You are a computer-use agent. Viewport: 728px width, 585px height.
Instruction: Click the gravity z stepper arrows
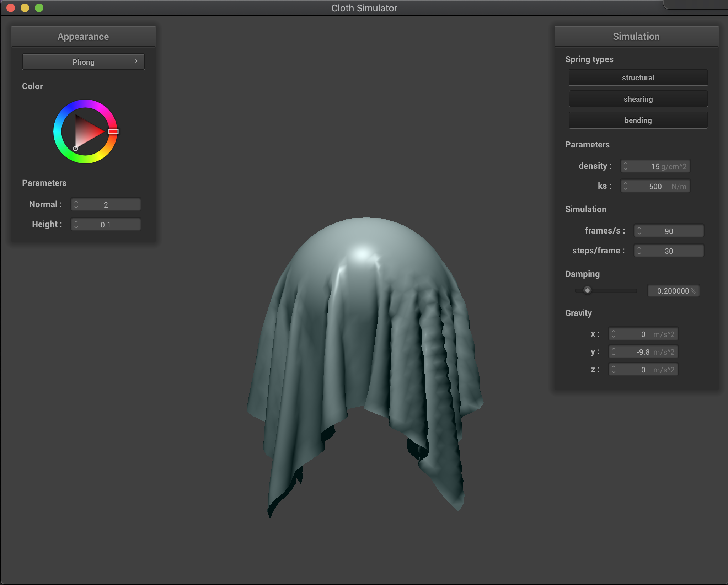click(x=614, y=369)
